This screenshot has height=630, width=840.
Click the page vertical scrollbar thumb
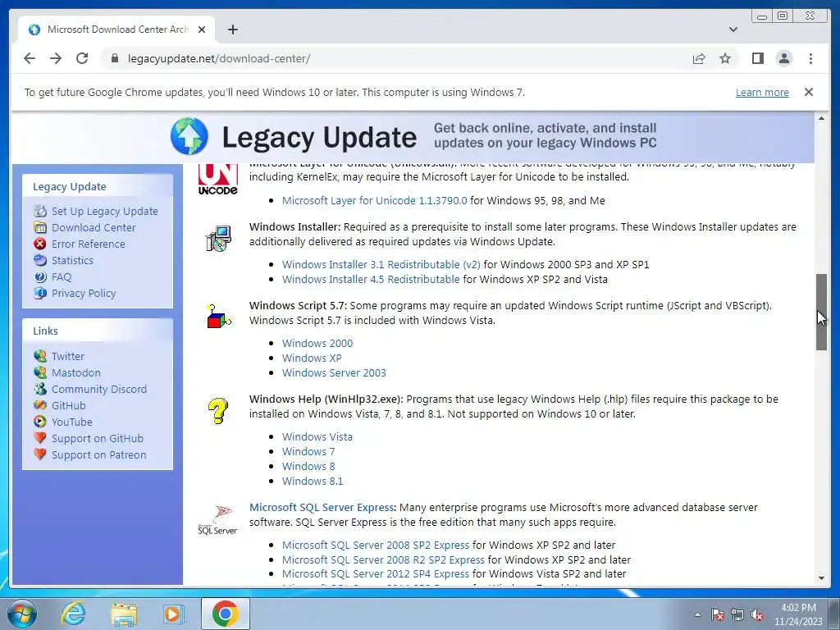pos(821,312)
